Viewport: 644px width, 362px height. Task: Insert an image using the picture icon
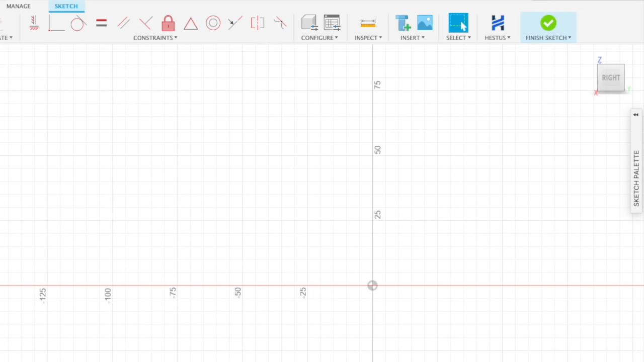(425, 23)
